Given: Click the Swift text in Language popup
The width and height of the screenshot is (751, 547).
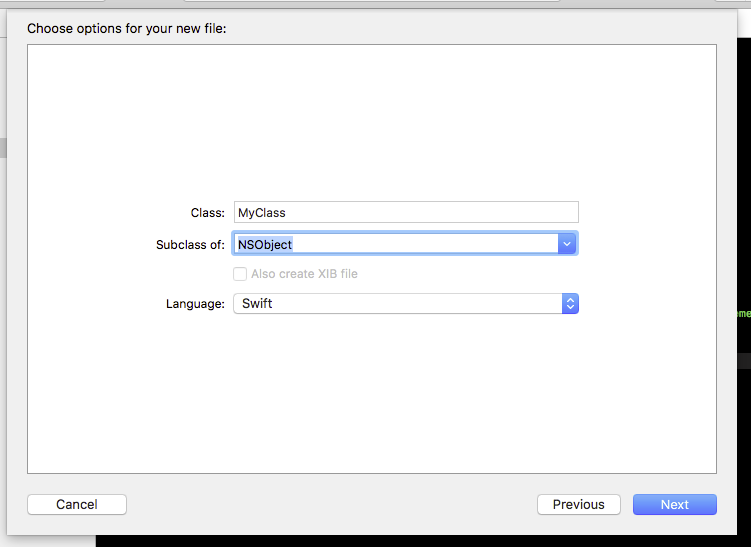Looking at the screenshot, I should click(257, 304).
